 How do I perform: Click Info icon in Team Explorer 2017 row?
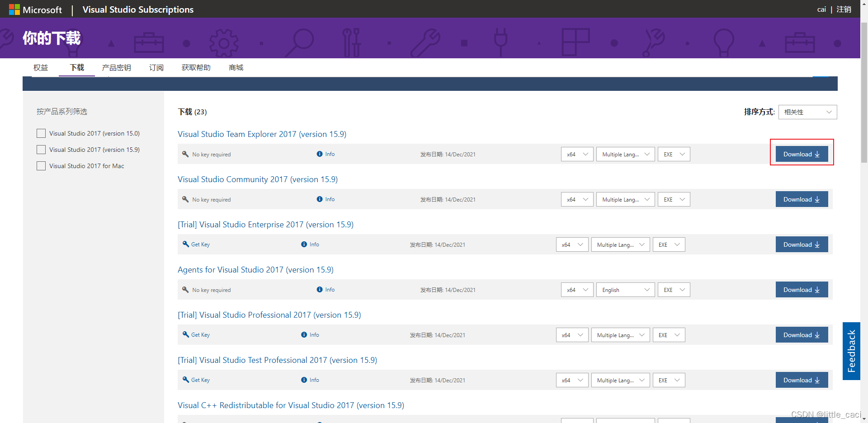320,154
